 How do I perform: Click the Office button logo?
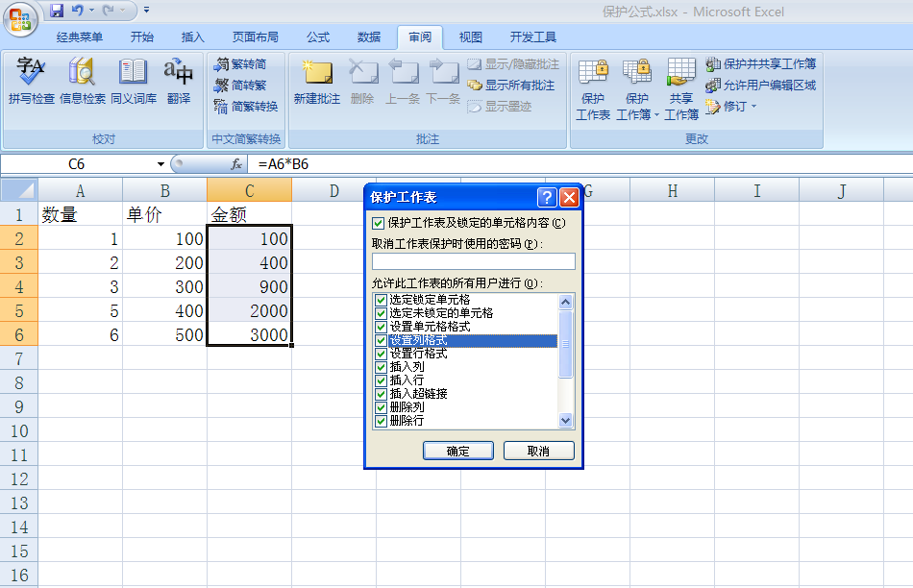20,19
